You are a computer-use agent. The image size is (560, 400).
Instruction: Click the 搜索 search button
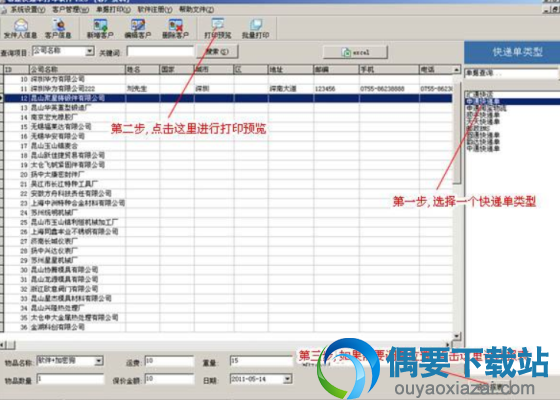[x=217, y=52]
